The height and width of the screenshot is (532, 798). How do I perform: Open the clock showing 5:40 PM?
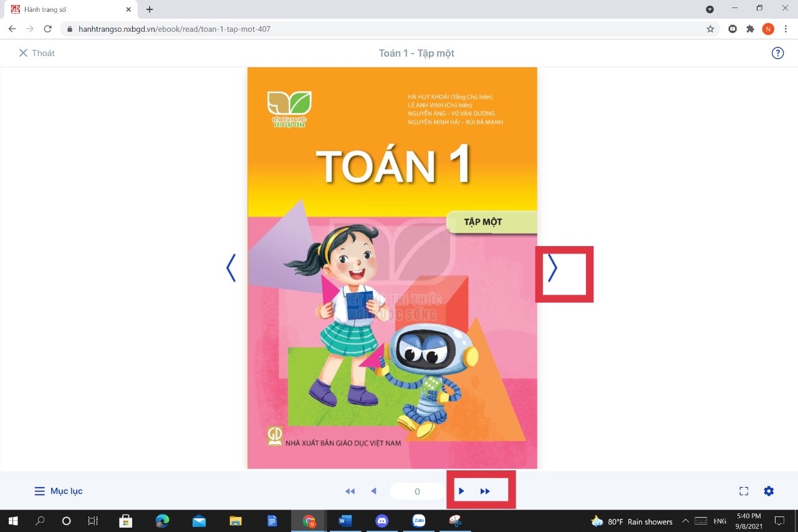[x=749, y=521]
